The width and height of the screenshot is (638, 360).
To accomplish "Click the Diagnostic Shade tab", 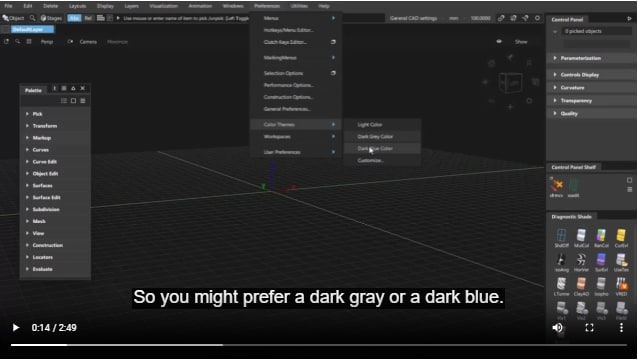I will [571, 216].
